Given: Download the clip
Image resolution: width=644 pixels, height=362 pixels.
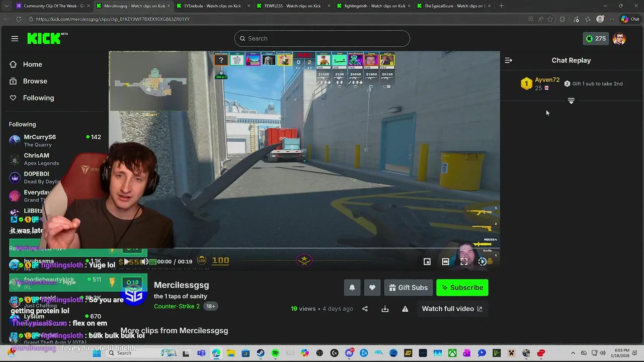Looking at the screenshot, I should tap(385, 309).
